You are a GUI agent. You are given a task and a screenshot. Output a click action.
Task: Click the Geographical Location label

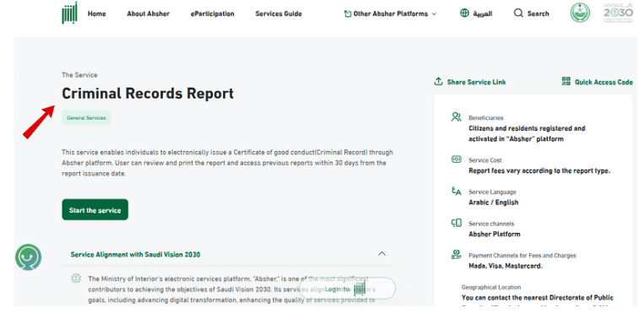[x=491, y=287]
